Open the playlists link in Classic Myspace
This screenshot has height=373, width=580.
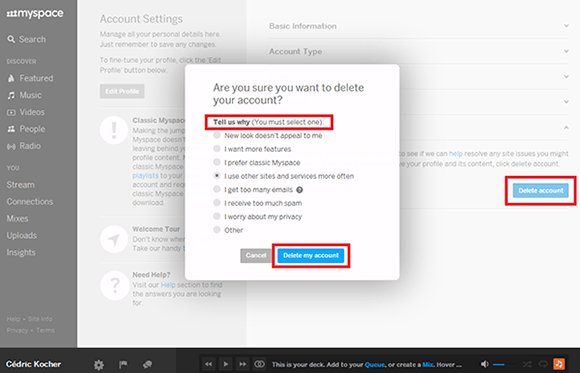145,176
